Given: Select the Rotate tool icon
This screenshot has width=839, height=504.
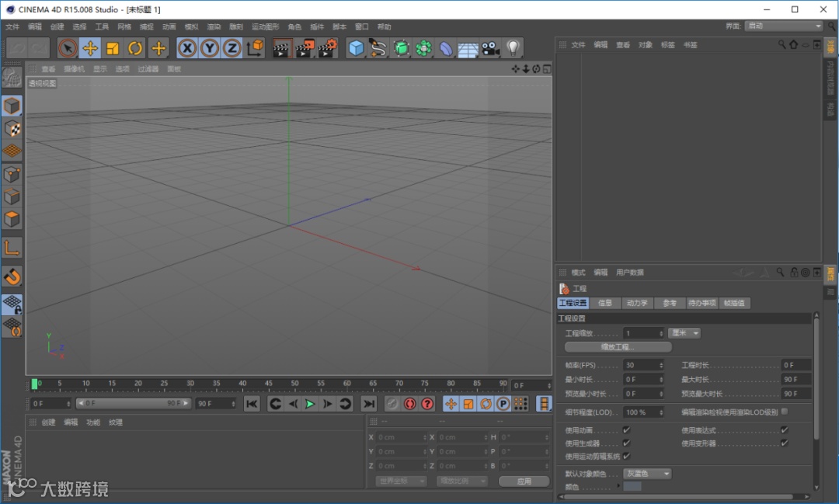Looking at the screenshot, I should pyautogui.click(x=135, y=48).
